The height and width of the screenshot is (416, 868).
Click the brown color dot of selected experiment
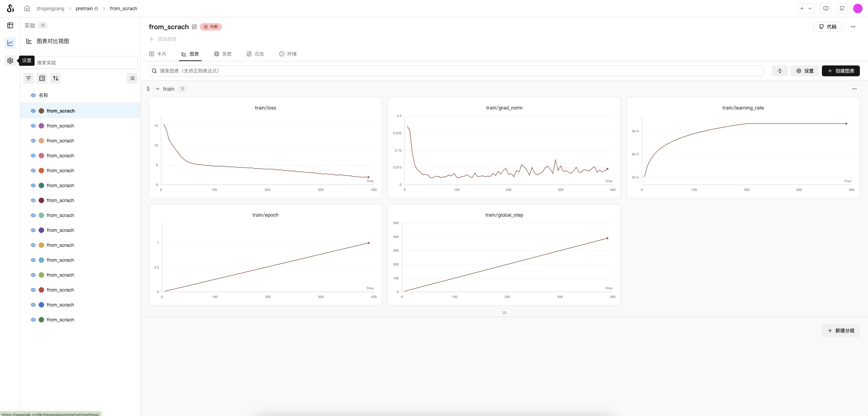coord(41,111)
